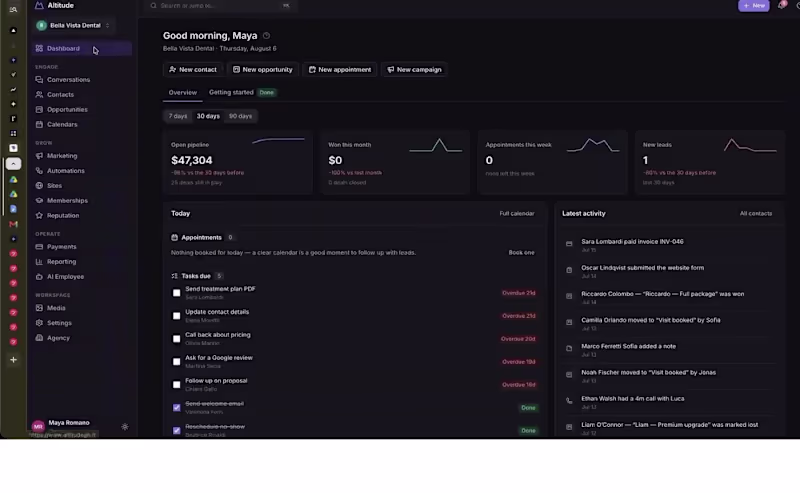This screenshot has height=493, width=800.
Task: Open the notifications bell
Action: pyautogui.click(x=781, y=5)
